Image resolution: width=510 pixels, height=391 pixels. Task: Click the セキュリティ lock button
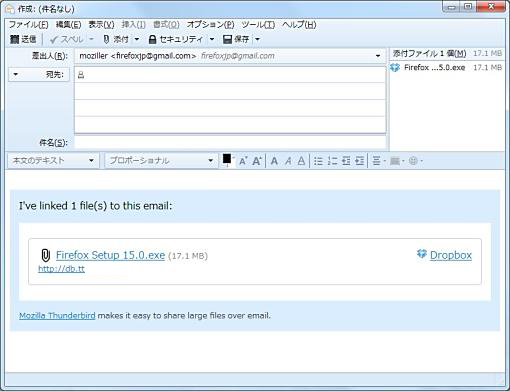[x=176, y=39]
